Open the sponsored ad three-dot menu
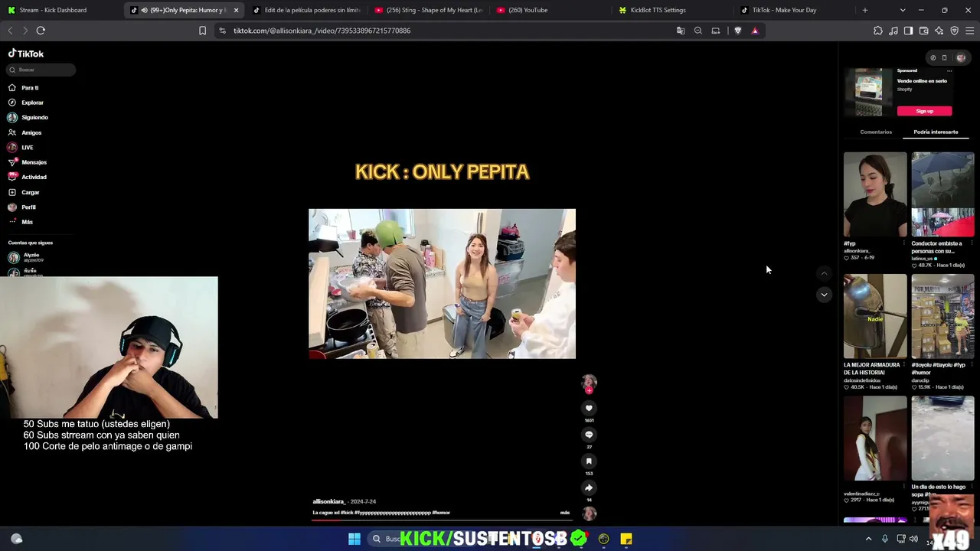The image size is (980, 551). (949, 70)
